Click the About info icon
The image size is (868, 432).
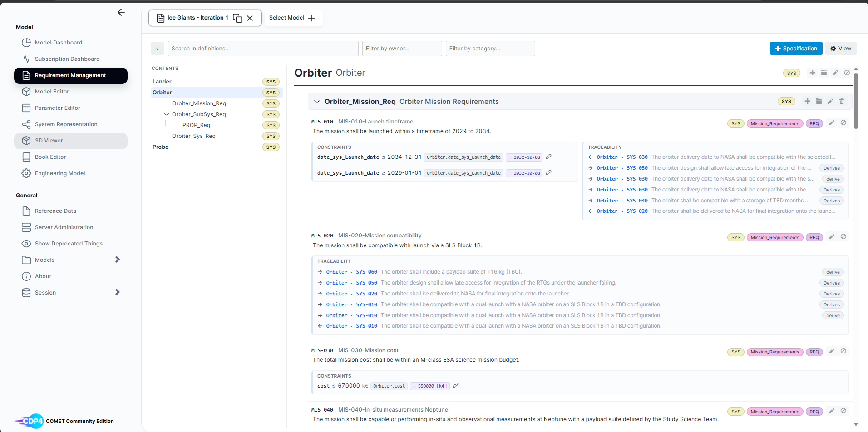[x=26, y=276]
